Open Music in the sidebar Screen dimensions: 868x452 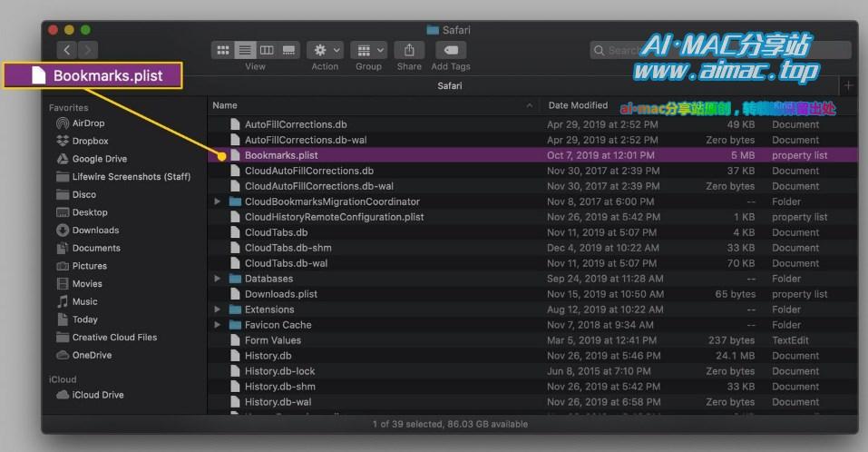pos(77,301)
